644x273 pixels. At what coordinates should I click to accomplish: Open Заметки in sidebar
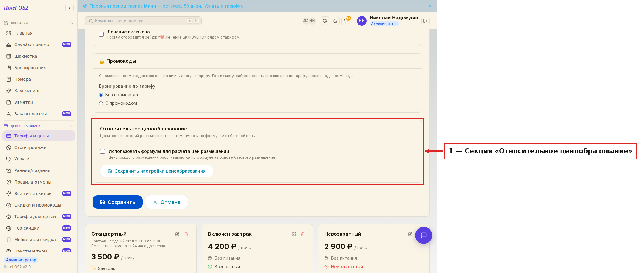tap(39, 102)
